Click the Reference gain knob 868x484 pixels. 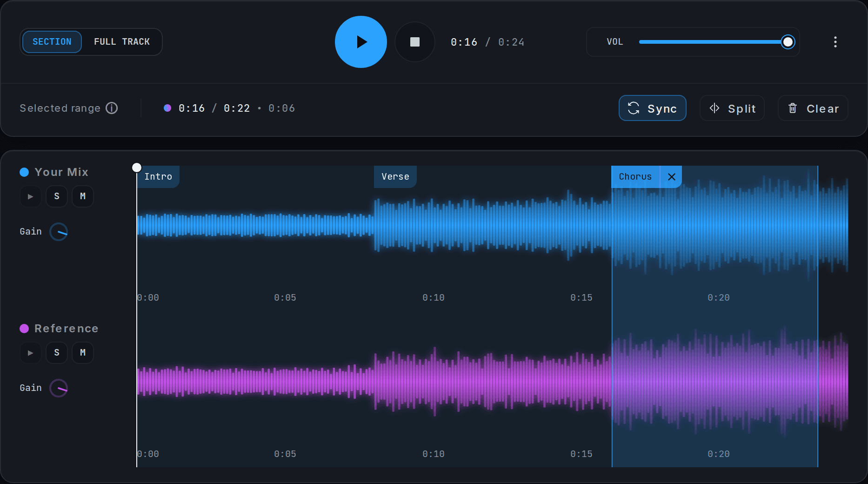(59, 388)
